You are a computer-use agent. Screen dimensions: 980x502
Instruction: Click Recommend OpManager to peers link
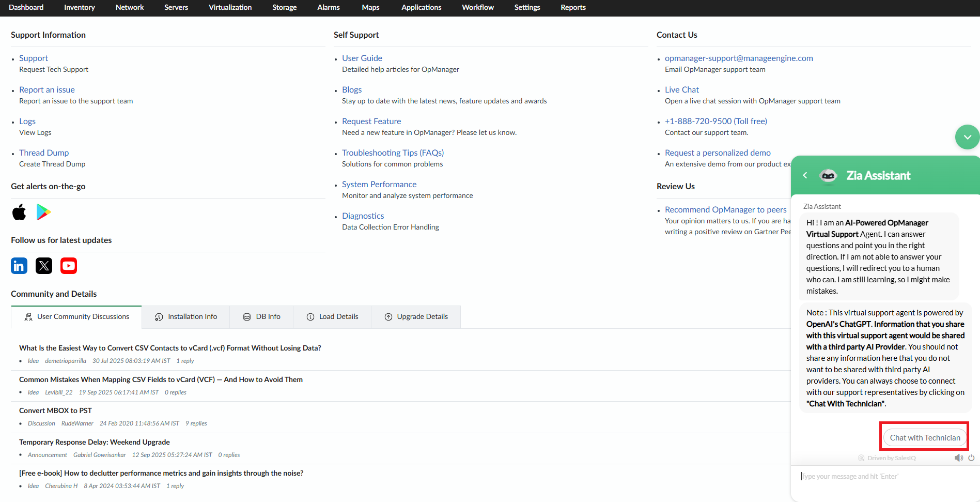pos(726,209)
